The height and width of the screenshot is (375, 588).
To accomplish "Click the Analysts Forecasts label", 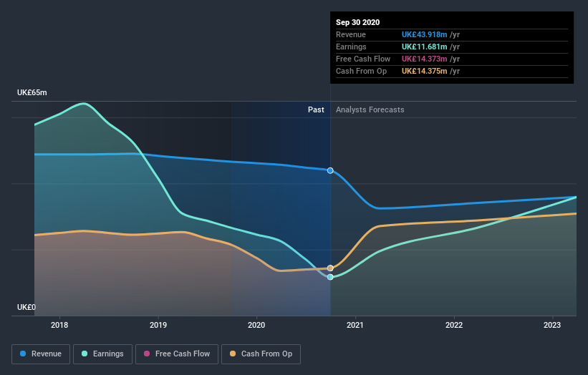I will pos(370,109).
